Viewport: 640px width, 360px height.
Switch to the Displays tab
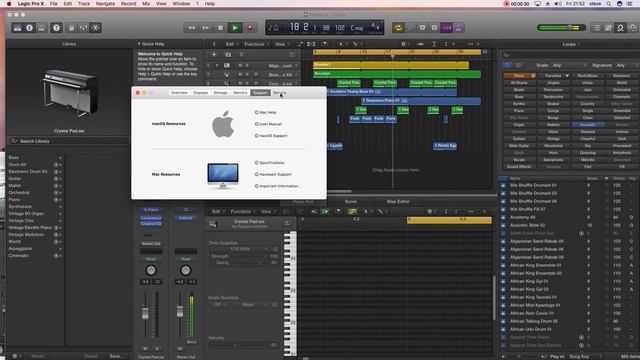[200, 93]
